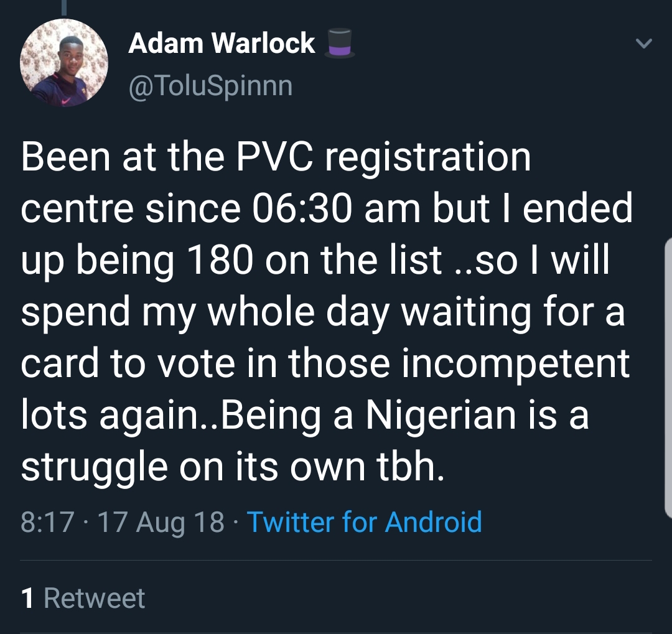Viewport: 672px width, 634px height.
Task: View the 1 Retweet list
Action: click(83, 599)
